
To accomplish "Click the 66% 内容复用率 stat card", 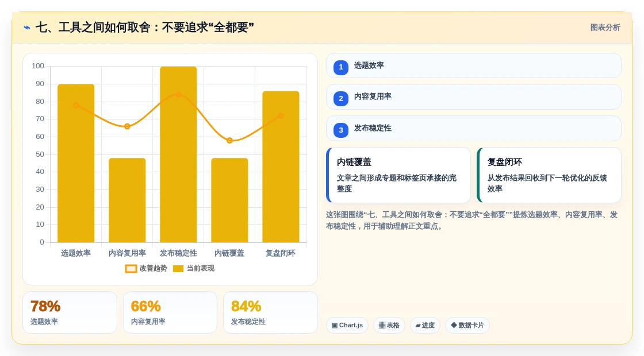I will (x=170, y=312).
